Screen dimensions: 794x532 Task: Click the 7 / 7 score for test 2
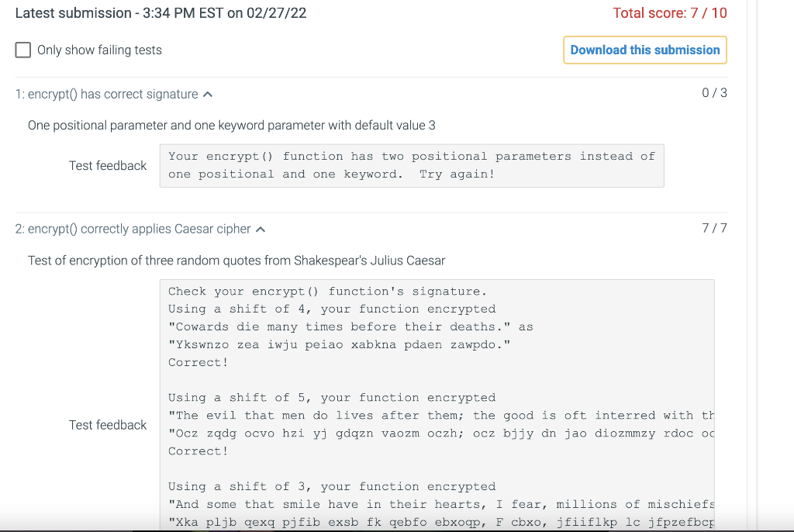[x=716, y=228]
